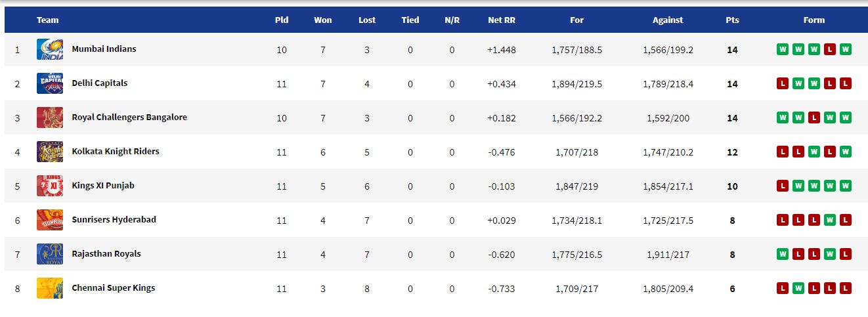Open the Mumbai Indians team name link
868x317 pixels.
[x=104, y=49]
